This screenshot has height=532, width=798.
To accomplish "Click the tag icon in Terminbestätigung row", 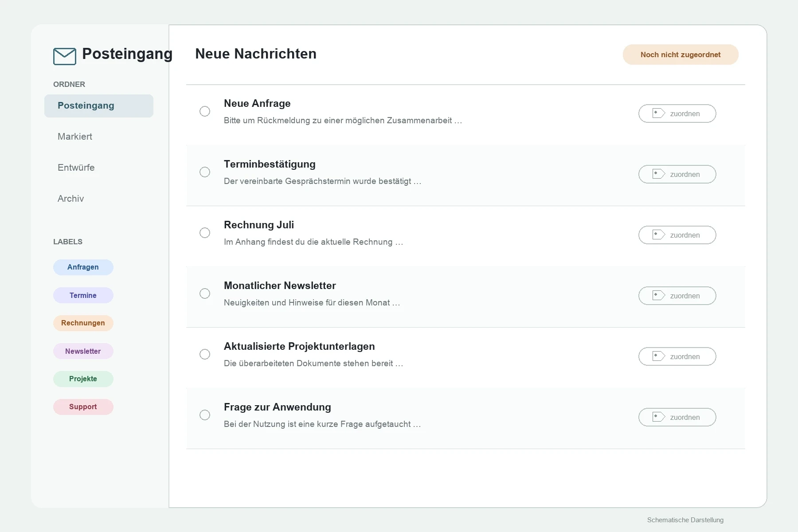I will pos(659,174).
